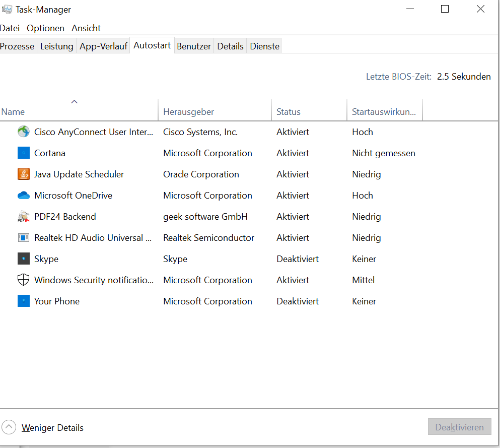Click the Cortana blue square icon
The height and width of the screenshot is (448, 500).
pyautogui.click(x=24, y=153)
